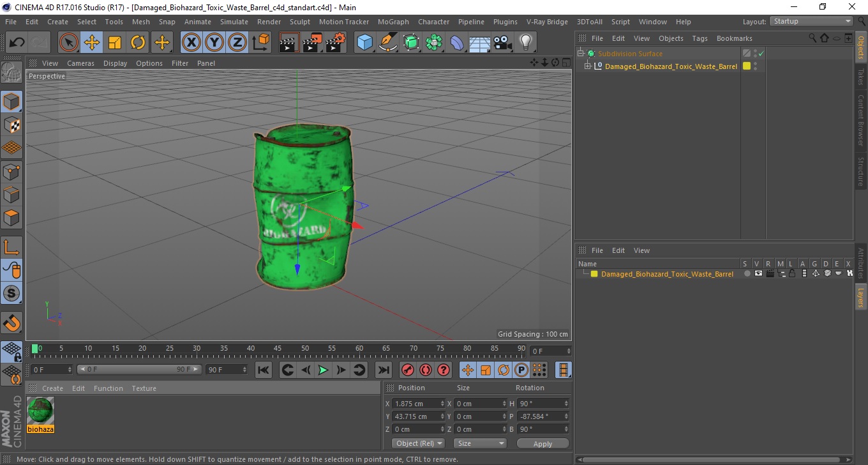Collapse the Subdivision Surface hierarchy

coord(580,54)
